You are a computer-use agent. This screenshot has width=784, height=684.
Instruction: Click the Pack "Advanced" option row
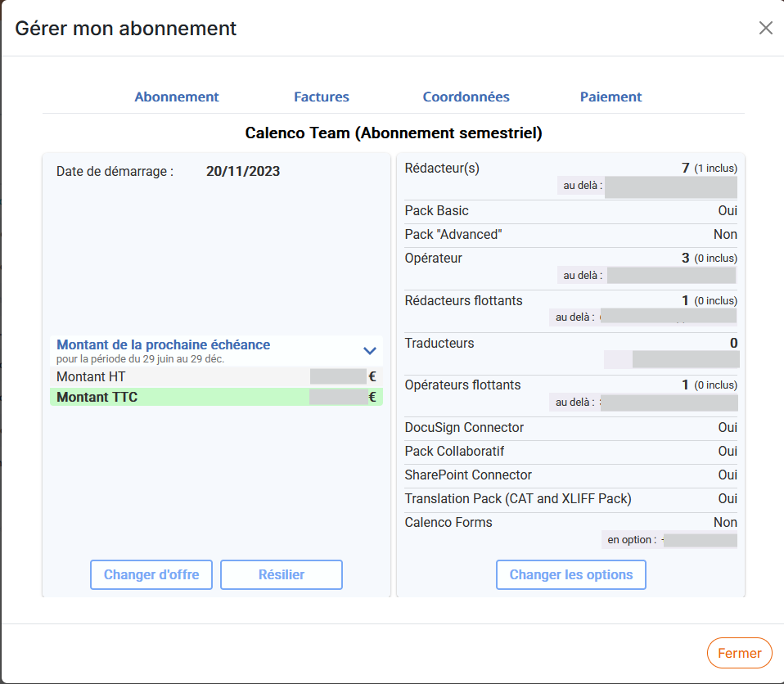tap(571, 235)
